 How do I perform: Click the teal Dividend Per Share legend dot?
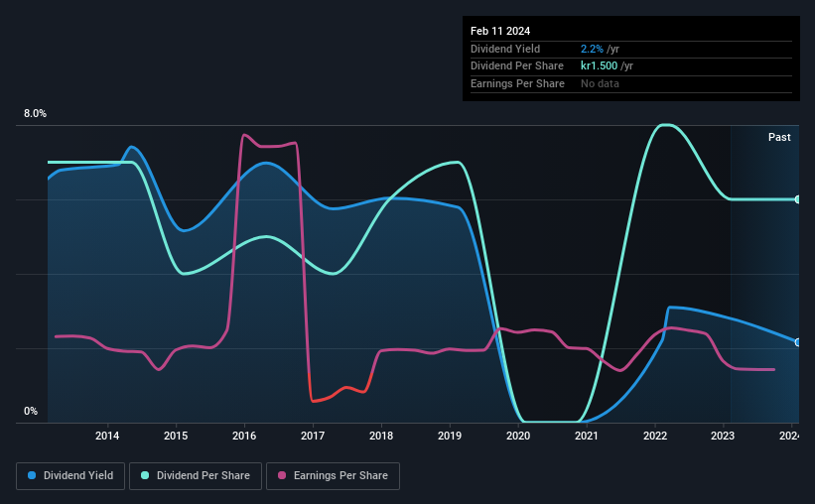(x=145, y=475)
